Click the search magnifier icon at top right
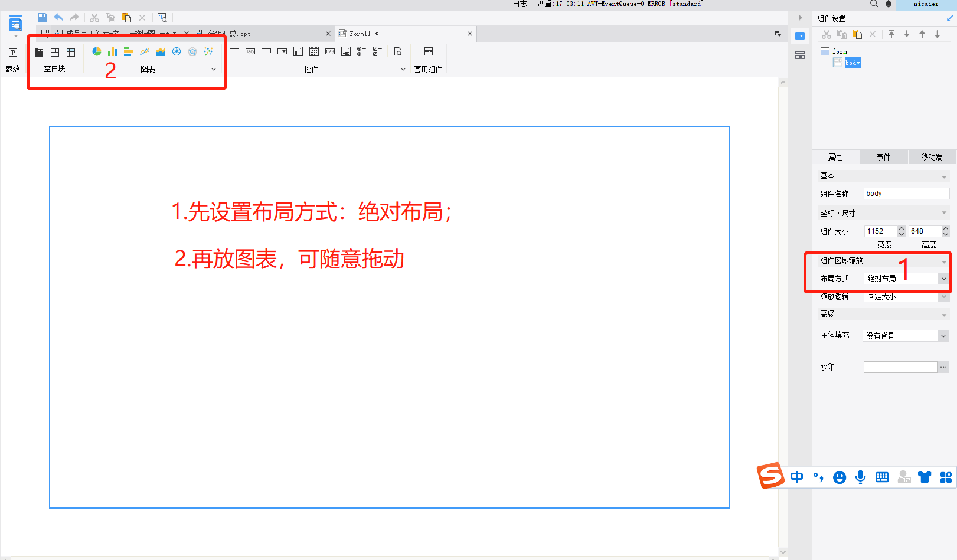Viewport: 957px width, 560px height. (874, 4)
